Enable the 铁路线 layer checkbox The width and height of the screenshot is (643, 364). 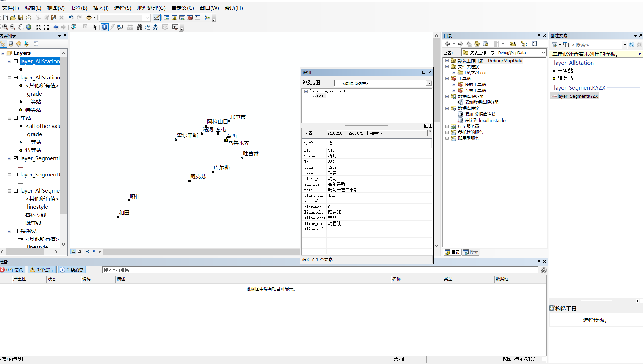point(15,231)
